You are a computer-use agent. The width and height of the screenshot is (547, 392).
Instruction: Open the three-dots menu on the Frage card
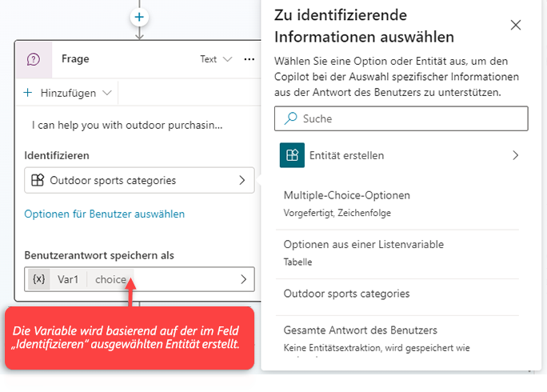[249, 59]
